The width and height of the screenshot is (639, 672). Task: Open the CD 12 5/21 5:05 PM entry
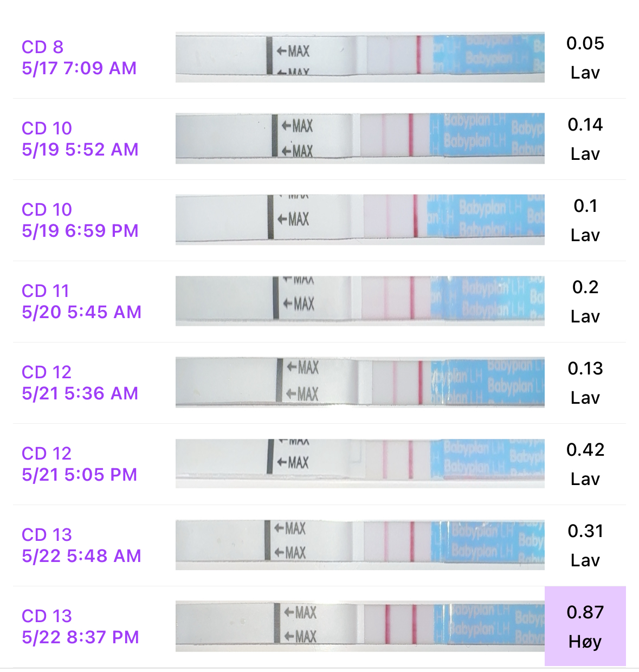pos(79,464)
